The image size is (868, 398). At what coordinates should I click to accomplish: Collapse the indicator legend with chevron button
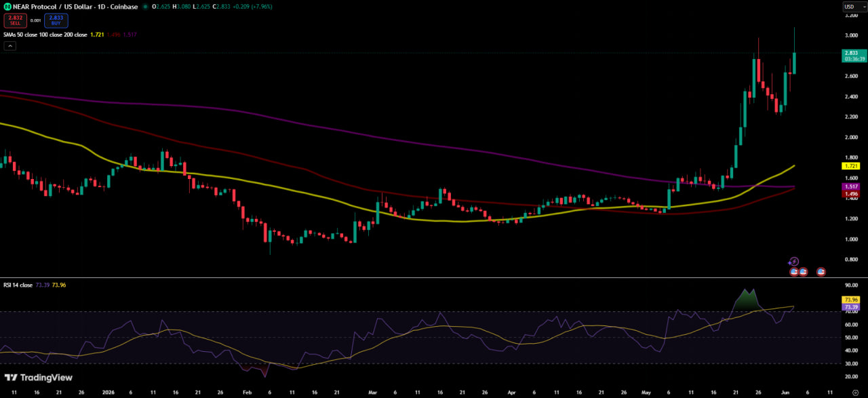(x=10, y=46)
